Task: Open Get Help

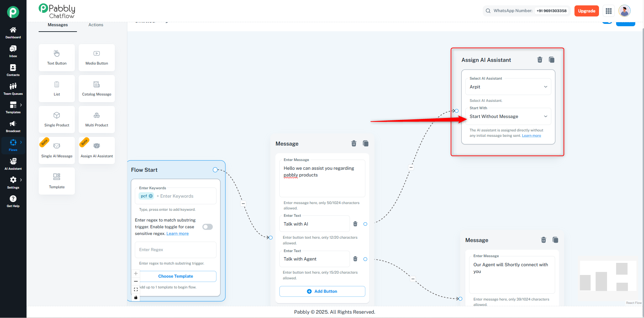Action: click(x=13, y=202)
